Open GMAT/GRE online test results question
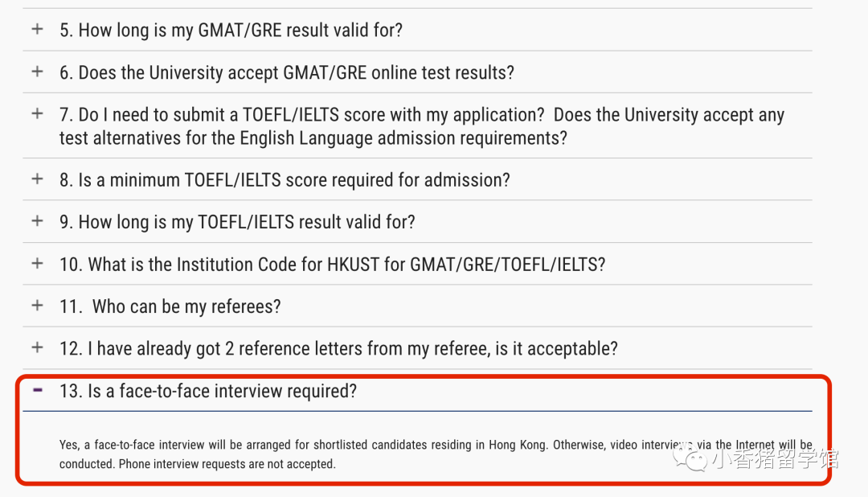This screenshot has height=497, width=868. 286,72
